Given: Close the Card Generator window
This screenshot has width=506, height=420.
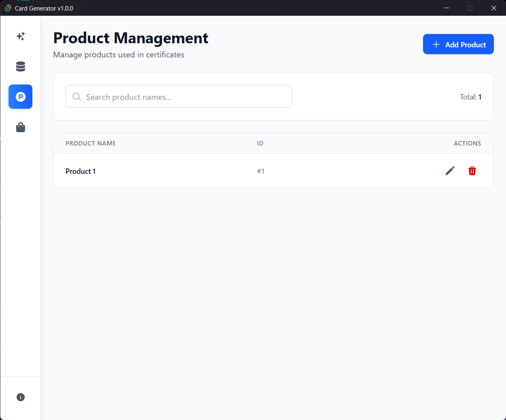Looking at the screenshot, I should click(493, 8).
